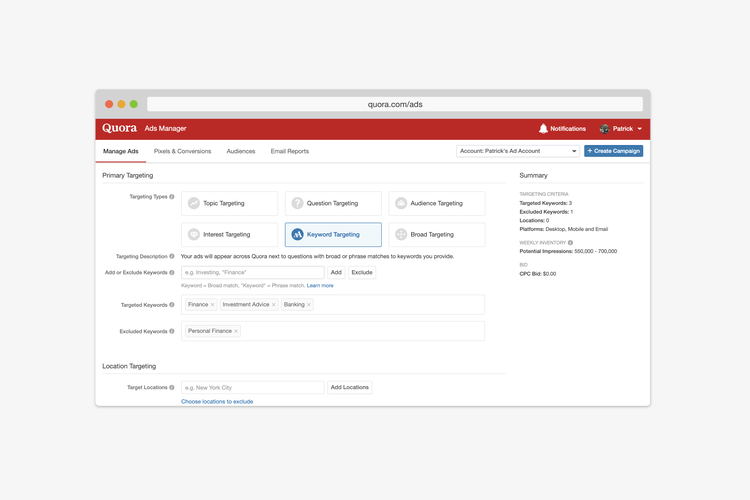Image resolution: width=750 pixels, height=500 pixels.
Task: Open the Learn more link
Action: 320,286
